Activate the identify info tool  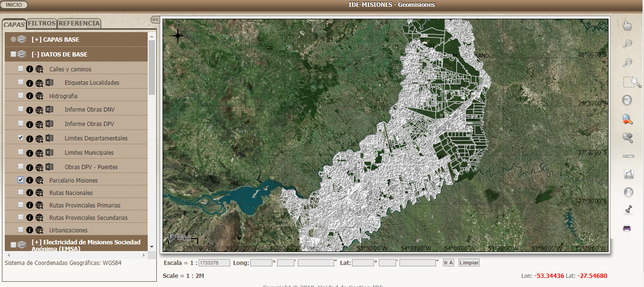pyautogui.click(x=628, y=192)
